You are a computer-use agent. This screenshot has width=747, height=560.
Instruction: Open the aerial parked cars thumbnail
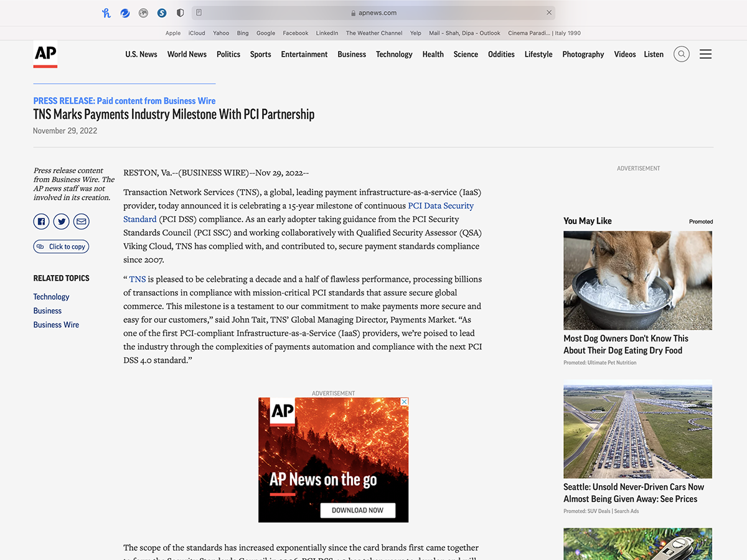tap(638, 429)
